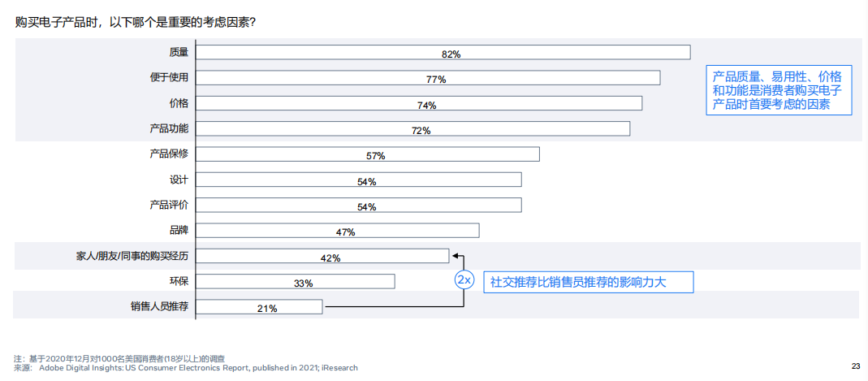Click the circled 2x icon
Screen dimensions: 868x381
(x=464, y=280)
